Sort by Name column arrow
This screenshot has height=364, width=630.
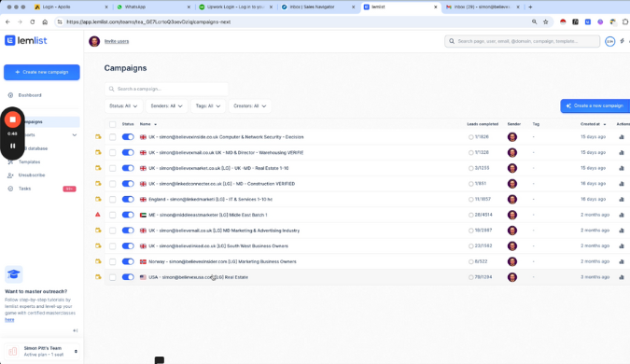coord(156,124)
